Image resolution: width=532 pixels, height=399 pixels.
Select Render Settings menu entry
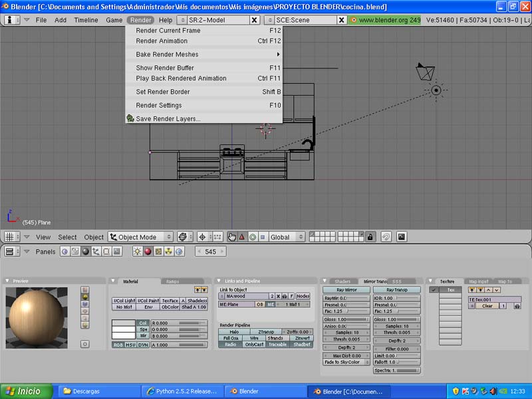pyautogui.click(x=159, y=105)
